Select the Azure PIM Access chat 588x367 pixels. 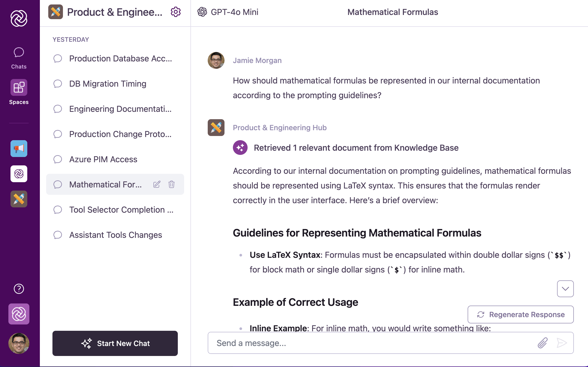(103, 159)
